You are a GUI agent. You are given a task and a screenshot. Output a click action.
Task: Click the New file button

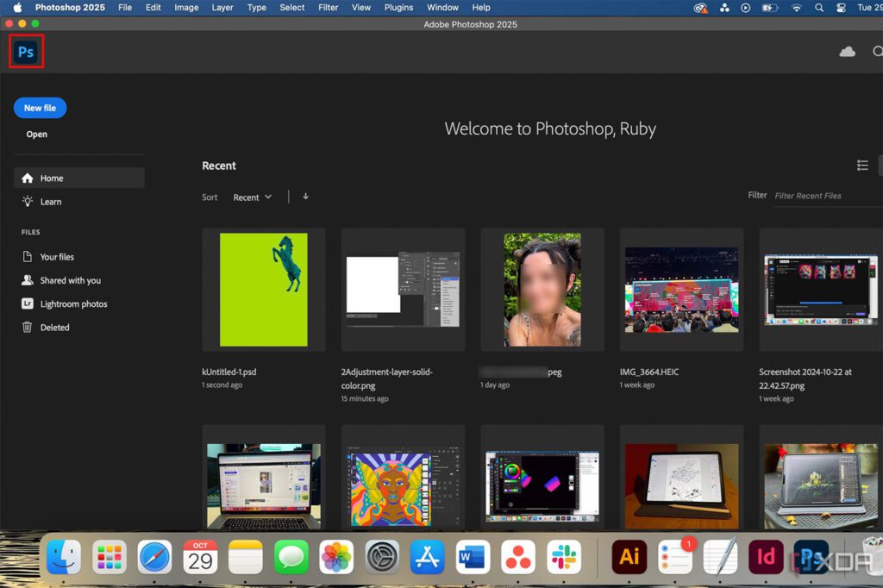40,108
